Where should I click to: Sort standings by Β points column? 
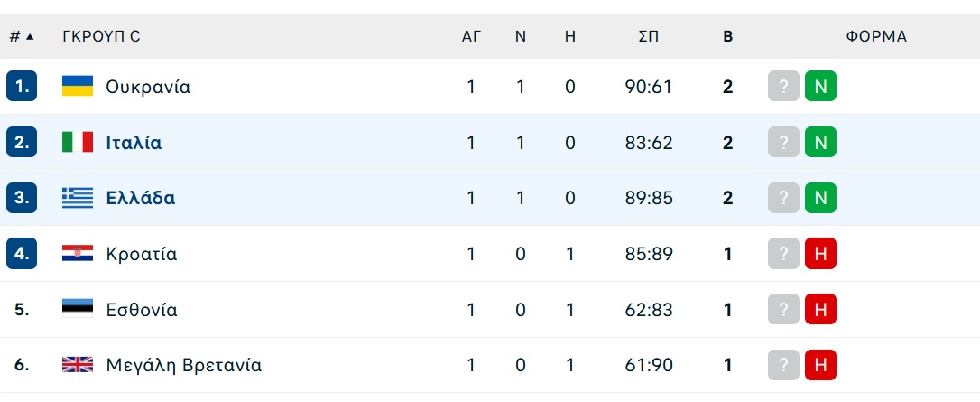click(727, 36)
